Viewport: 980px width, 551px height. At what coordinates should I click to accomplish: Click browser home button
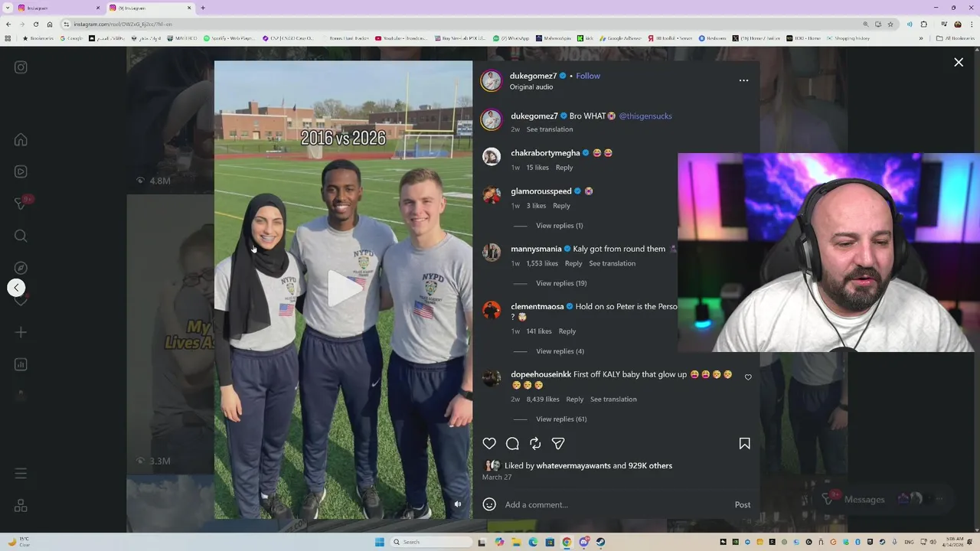(x=50, y=24)
